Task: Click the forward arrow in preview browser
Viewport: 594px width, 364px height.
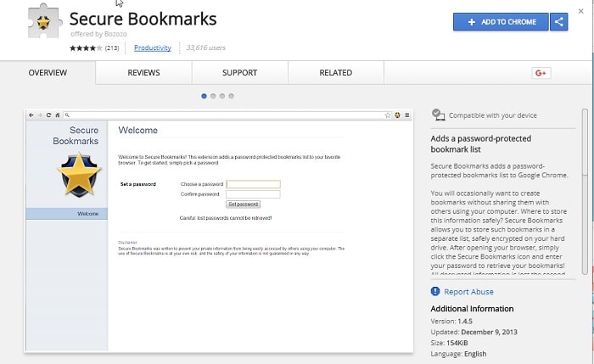Action: pyautogui.click(x=40, y=115)
